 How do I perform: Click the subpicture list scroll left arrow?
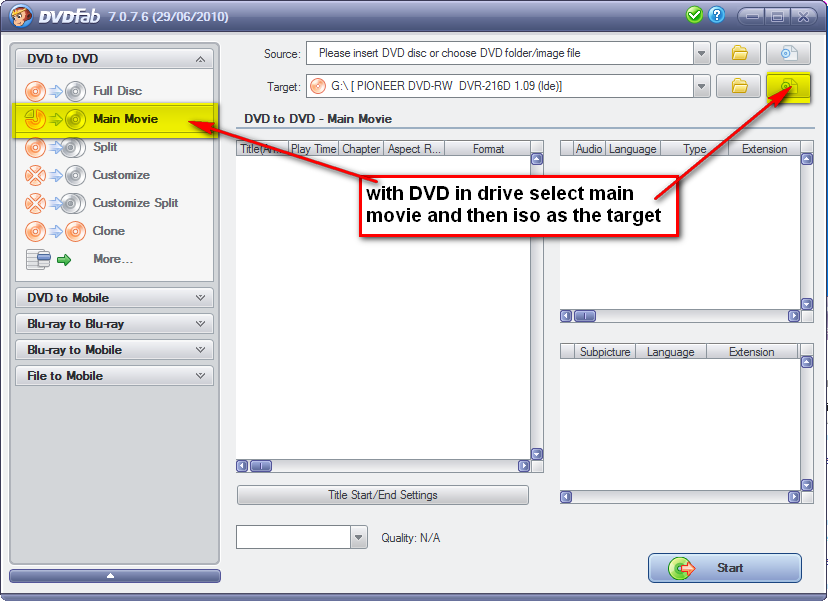[x=566, y=497]
